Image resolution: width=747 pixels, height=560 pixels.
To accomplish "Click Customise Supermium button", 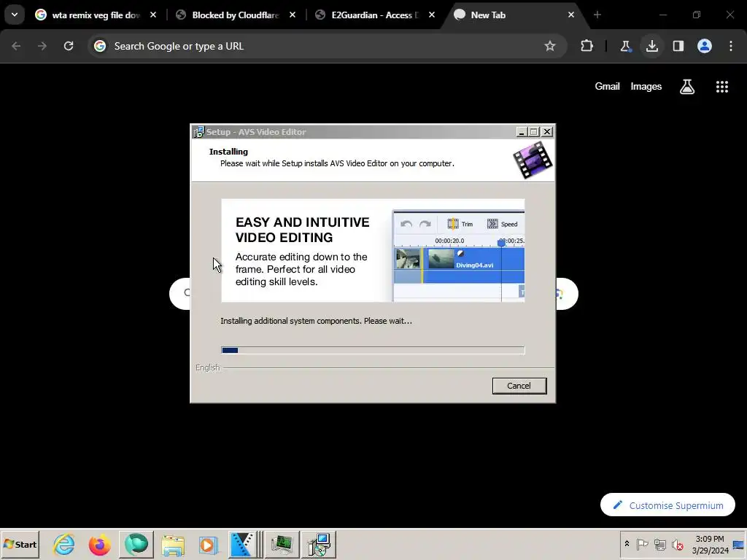I will (668, 505).
